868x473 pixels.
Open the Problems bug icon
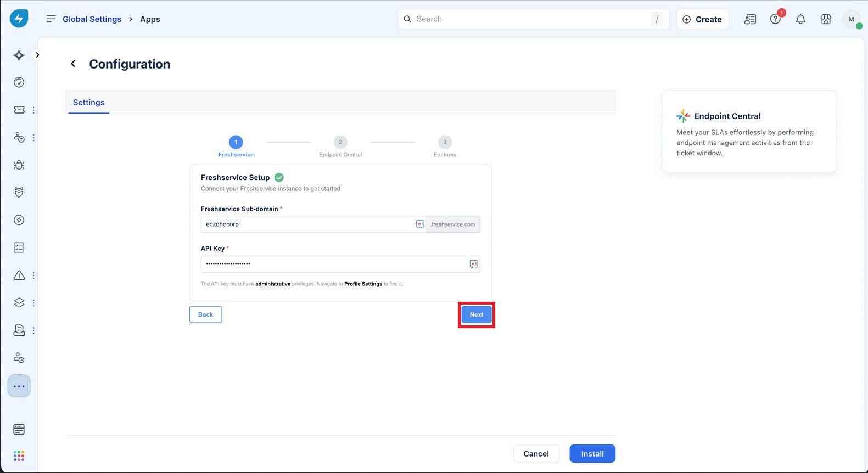pyautogui.click(x=19, y=165)
